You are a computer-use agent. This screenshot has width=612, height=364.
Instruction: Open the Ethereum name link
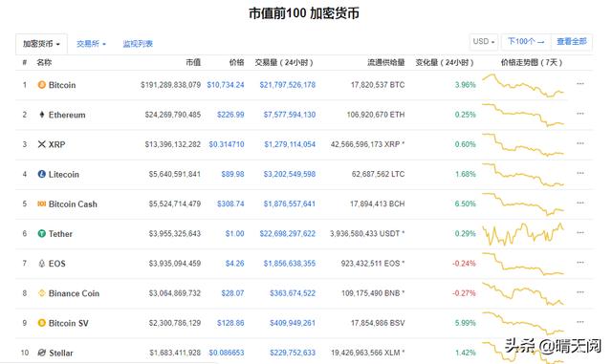(x=67, y=115)
